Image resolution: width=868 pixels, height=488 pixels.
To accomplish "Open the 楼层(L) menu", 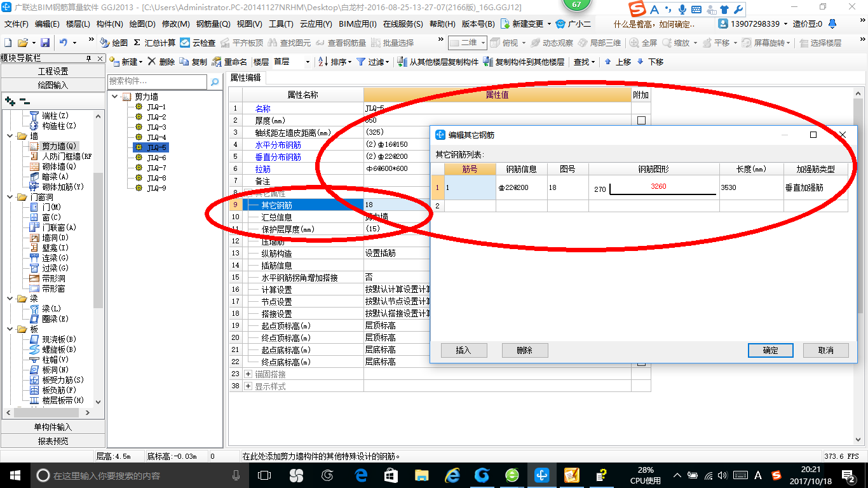I will [78, 24].
